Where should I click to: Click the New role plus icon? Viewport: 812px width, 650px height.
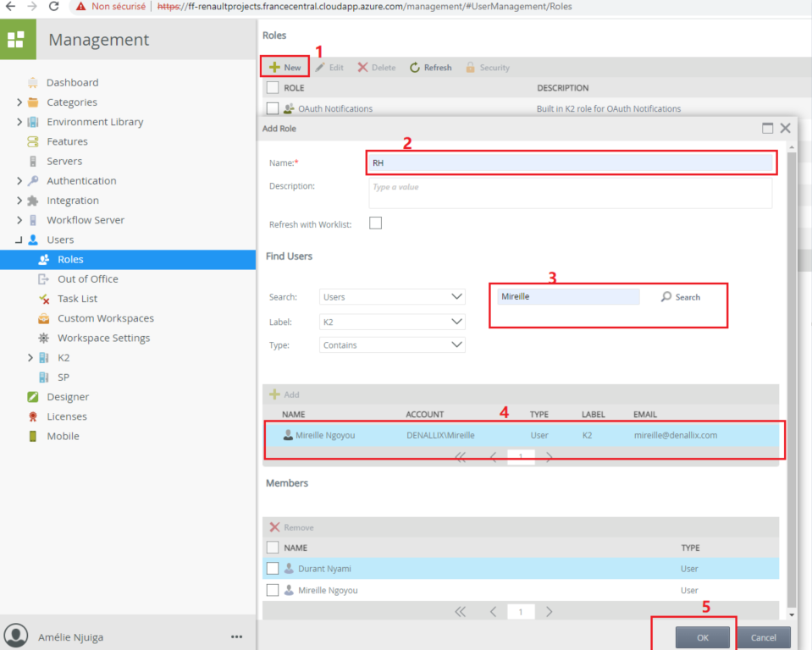click(274, 68)
